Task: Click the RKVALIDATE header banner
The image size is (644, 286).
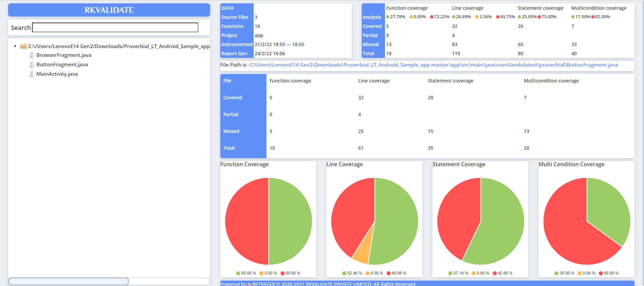Action: coord(109,10)
